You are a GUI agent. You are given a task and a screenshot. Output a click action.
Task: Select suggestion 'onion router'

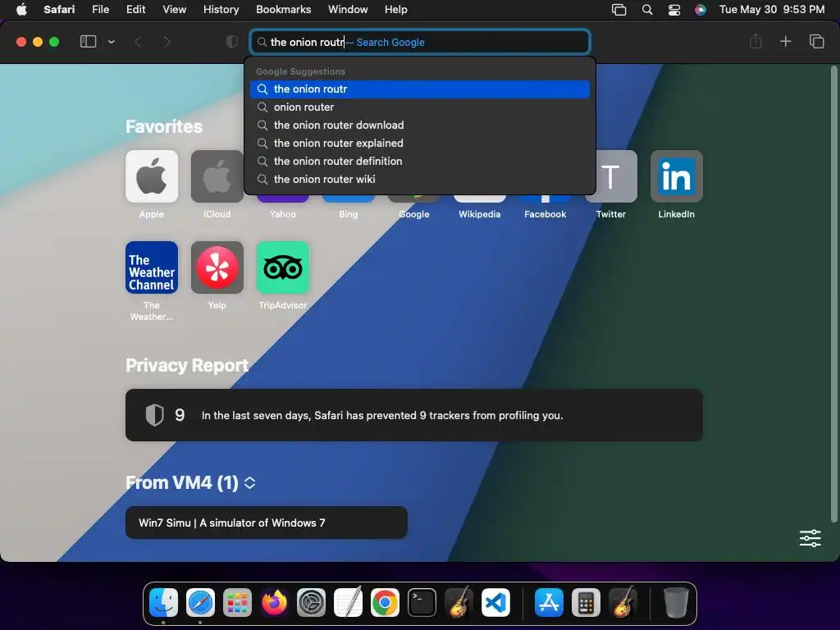(x=420, y=107)
